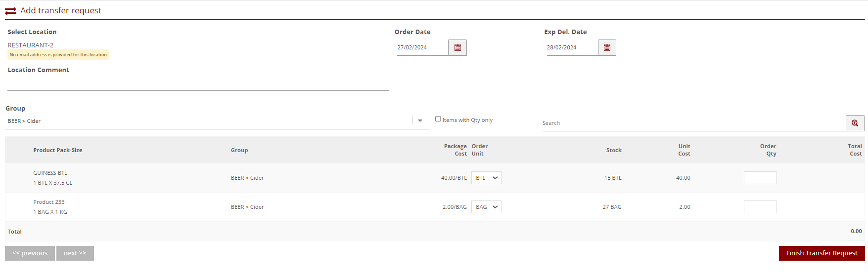Viewport: 868px width, 277px height.
Task: Enable Items with Qty only checkbox
Action: point(438,119)
